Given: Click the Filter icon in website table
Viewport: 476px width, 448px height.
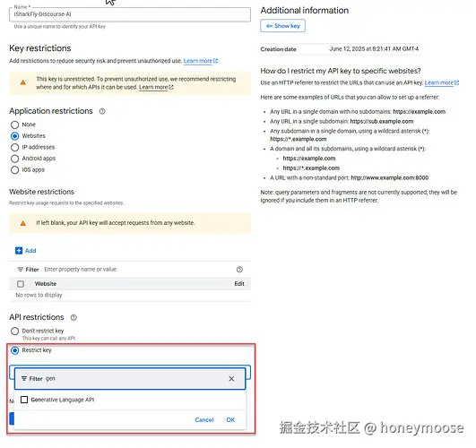Looking at the screenshot, I should 21,270.
